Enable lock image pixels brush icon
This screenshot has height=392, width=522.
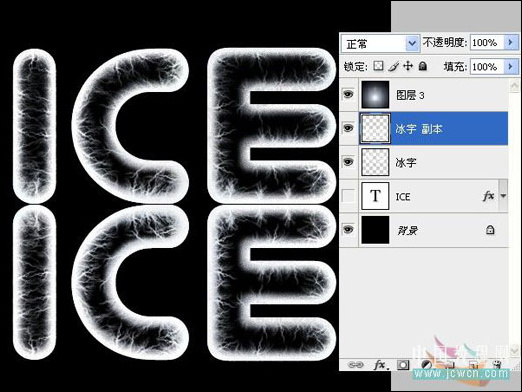pyautogui.click(x=393, y=66)
